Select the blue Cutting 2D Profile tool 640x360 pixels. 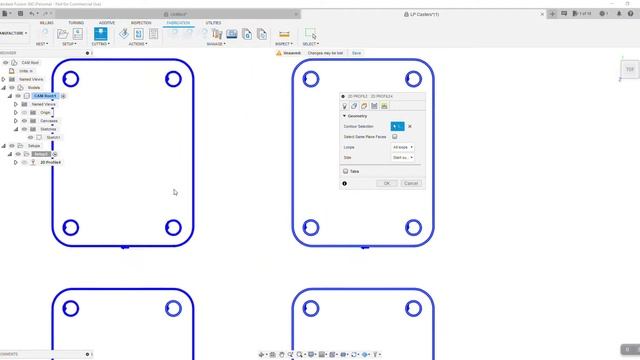tap(100, 34)
